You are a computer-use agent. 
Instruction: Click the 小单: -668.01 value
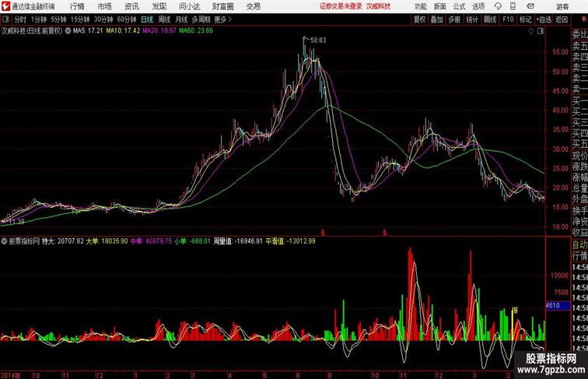192,241
